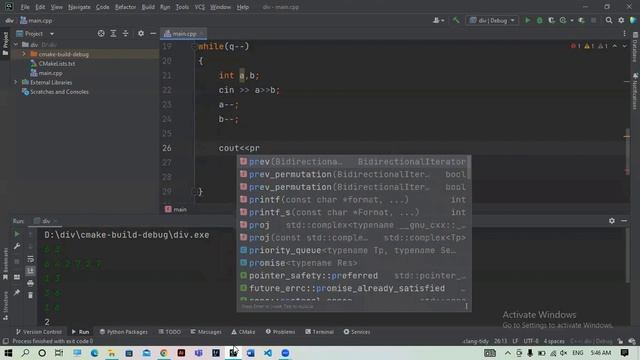
Task: Hide the Project tool window
Action: point(153,33)
